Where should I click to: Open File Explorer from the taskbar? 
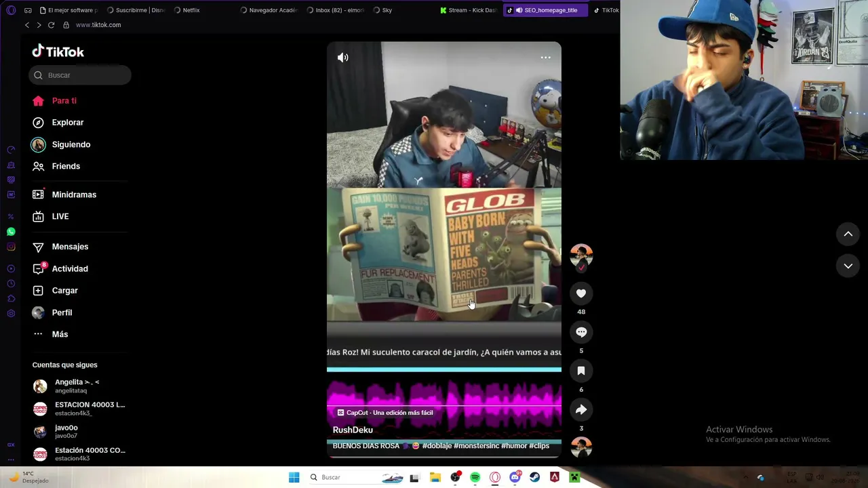tap(435, 477)
